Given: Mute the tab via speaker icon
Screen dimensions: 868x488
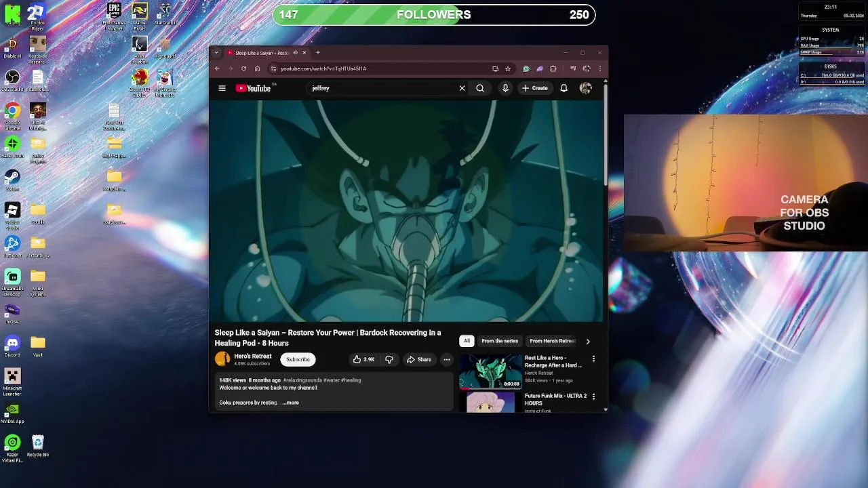Looking at the screenshot, I should (x=295, y=53).
